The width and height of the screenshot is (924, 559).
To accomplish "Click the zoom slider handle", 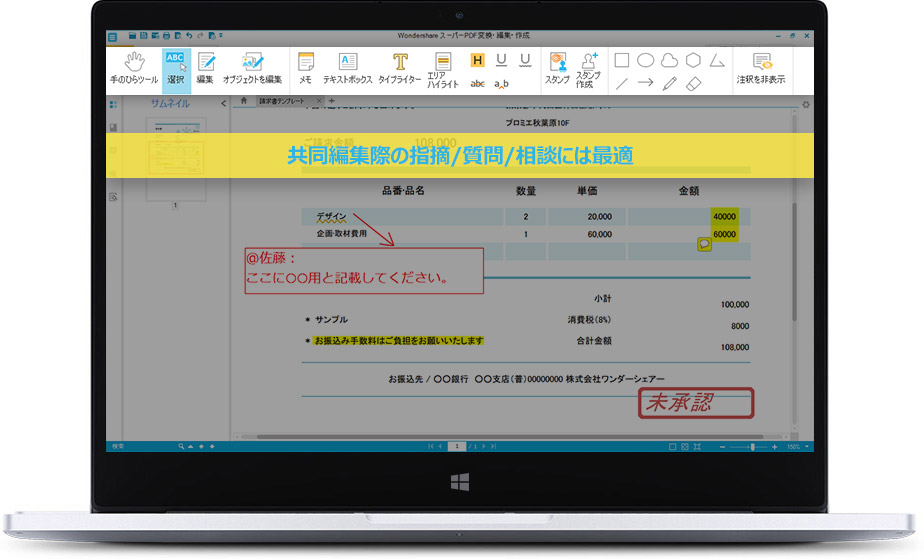I will pyautogui.click(x=753, y=447).
